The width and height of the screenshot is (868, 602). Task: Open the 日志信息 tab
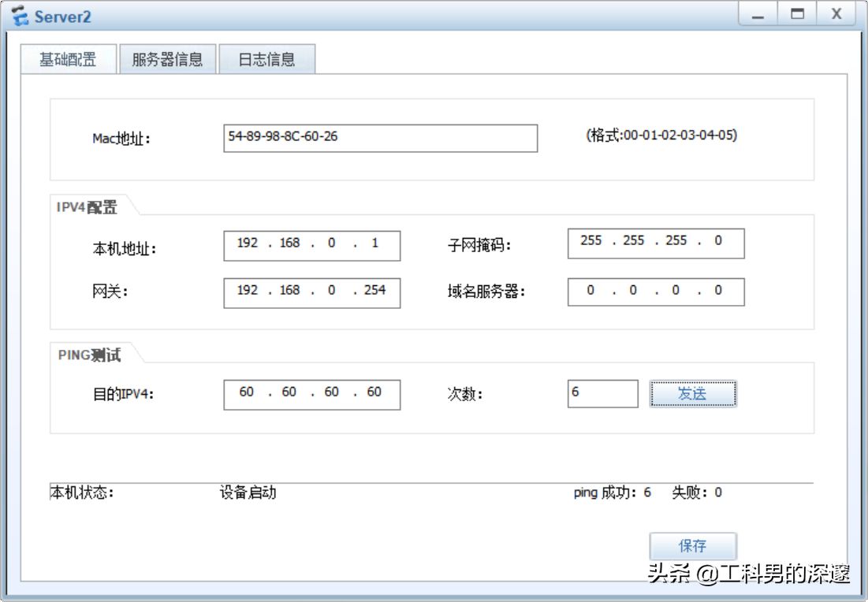point(266,58)
